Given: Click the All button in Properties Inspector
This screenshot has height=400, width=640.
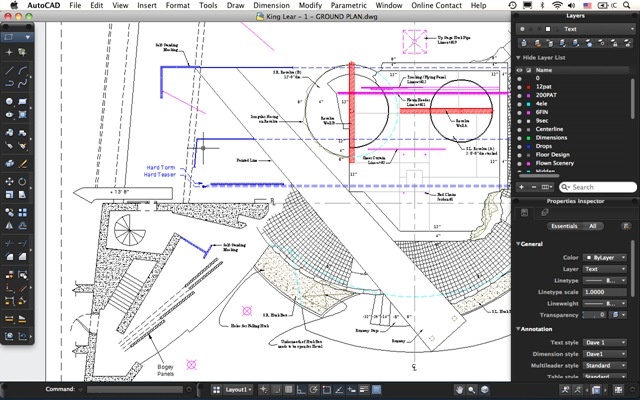Looking at the screenshot, I should click(x=592, y=226).
